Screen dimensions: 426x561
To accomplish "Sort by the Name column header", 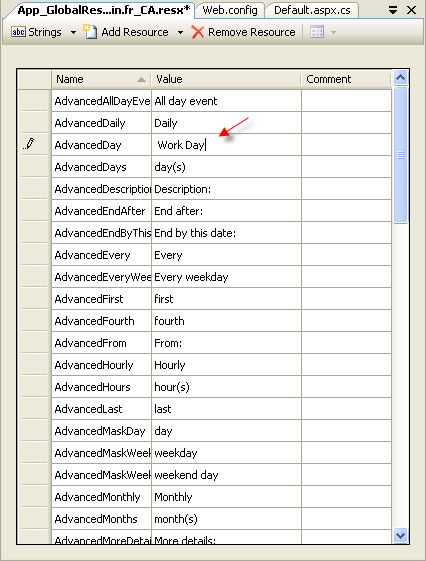I will click(x=101, y=79).
